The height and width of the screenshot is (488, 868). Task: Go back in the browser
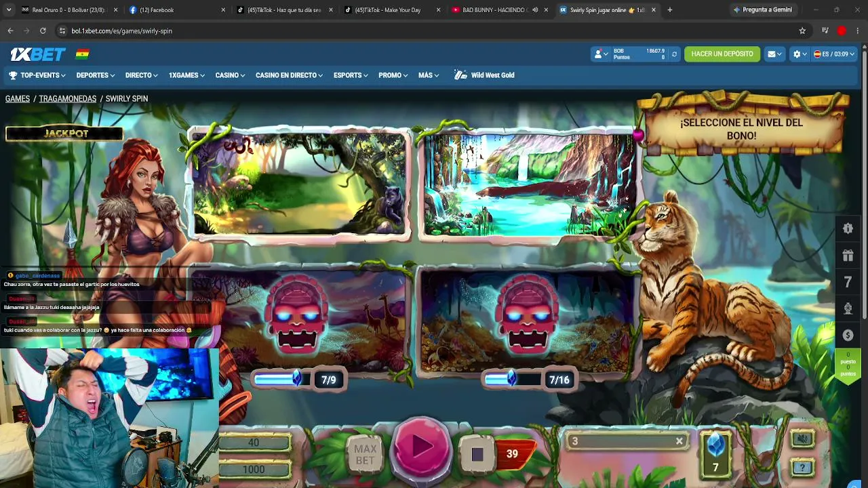tap(10, 30)
